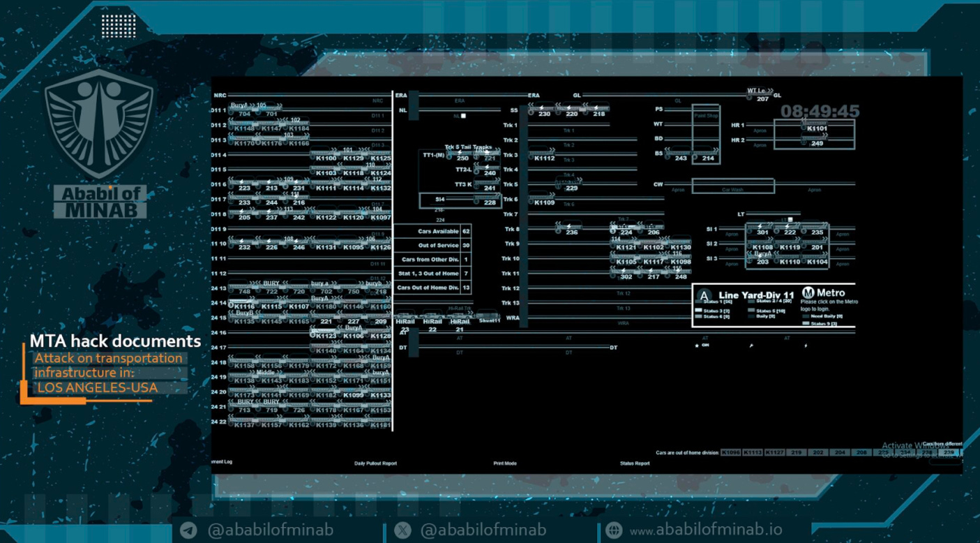The height and width of the screenshot is (543, 980).
Task: Click the Car Wash box label
Action: coord(733,189)
